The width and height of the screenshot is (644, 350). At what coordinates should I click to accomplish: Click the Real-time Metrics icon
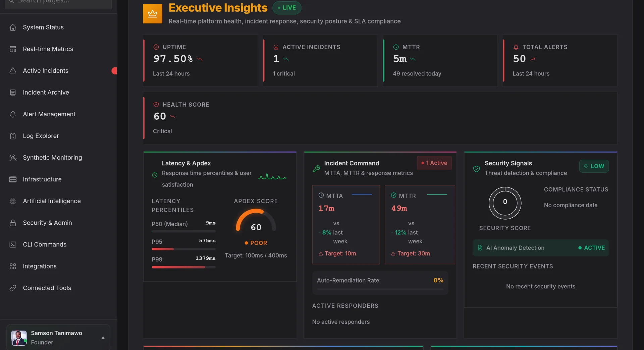(13, 49)
